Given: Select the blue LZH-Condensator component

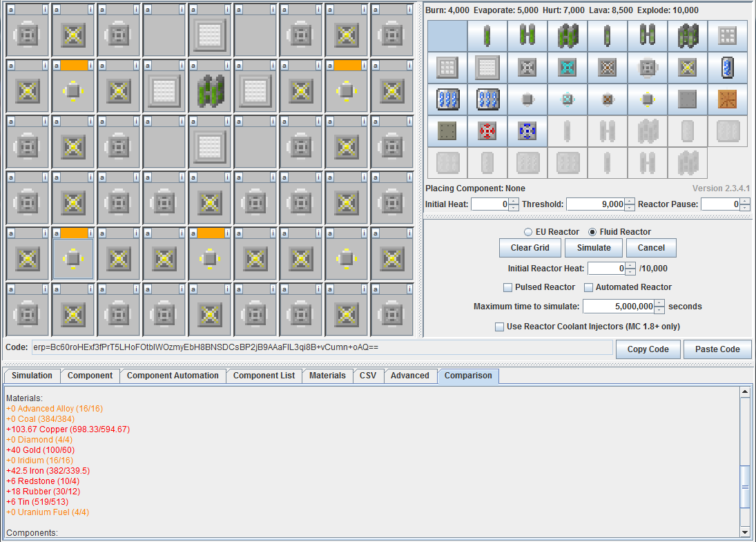Looking at the screenshot, I should click(527, 131).
